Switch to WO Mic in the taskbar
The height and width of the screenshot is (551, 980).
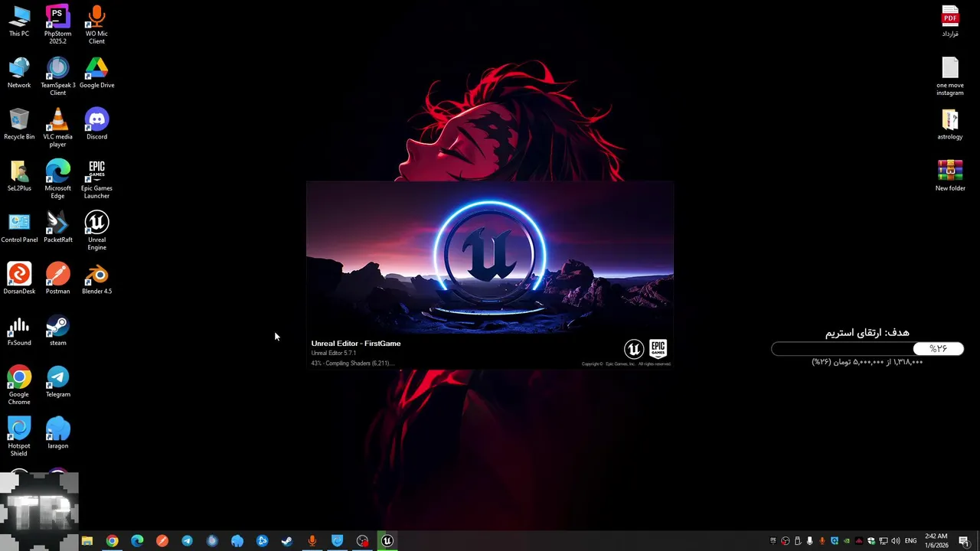pyautogui.click(x=312, y=541)
